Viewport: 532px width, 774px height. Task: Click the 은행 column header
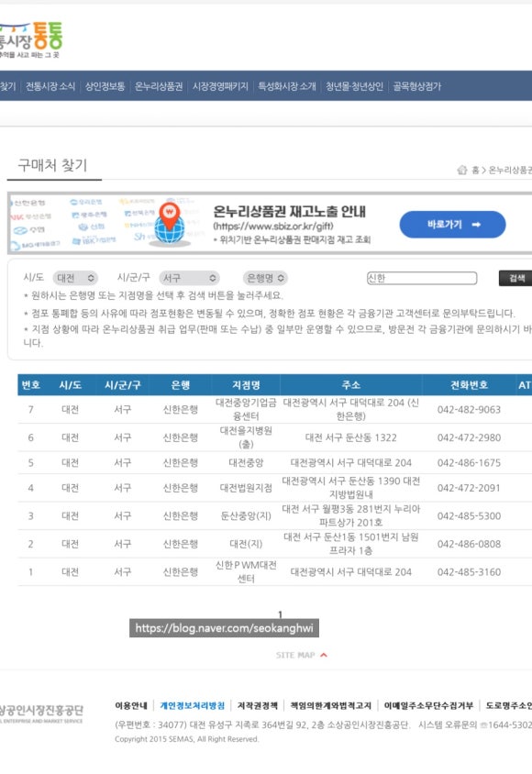click(x=180, y=385)
